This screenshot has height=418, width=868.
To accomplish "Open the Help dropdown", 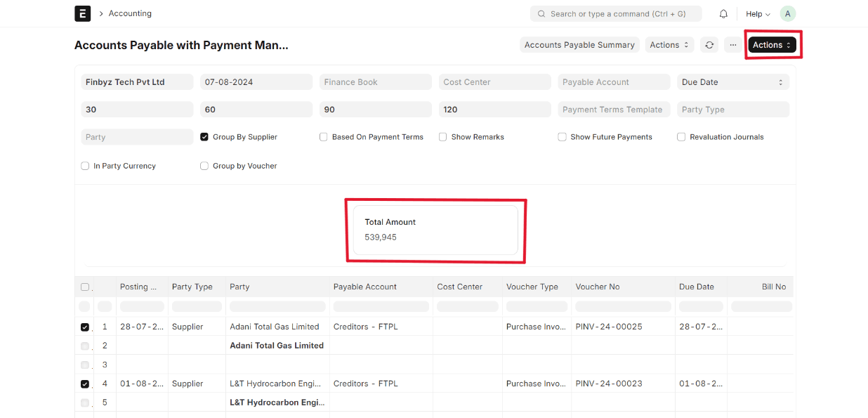I will [x=758, y=14].
